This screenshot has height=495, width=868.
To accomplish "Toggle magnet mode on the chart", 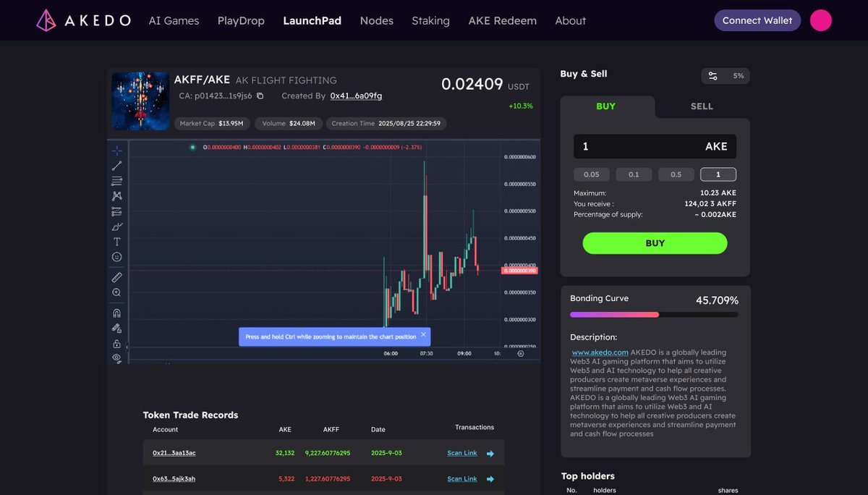I will point(116,313).
